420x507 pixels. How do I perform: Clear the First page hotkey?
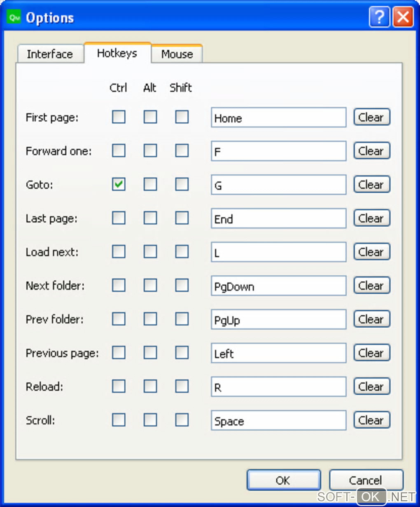coord(371,117)
